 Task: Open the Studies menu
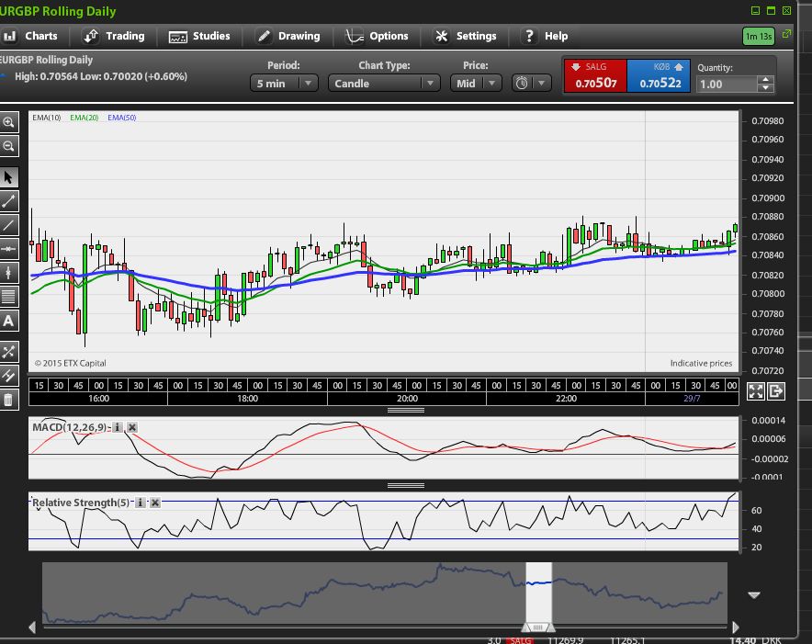pos(199,36)
